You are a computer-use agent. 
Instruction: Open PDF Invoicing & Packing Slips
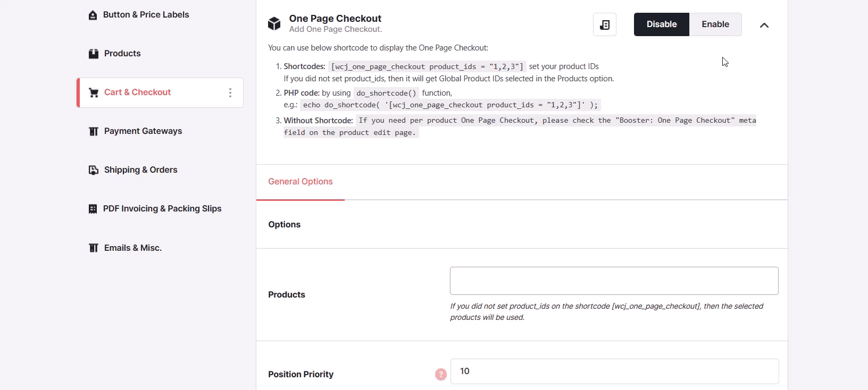(162, 209)
